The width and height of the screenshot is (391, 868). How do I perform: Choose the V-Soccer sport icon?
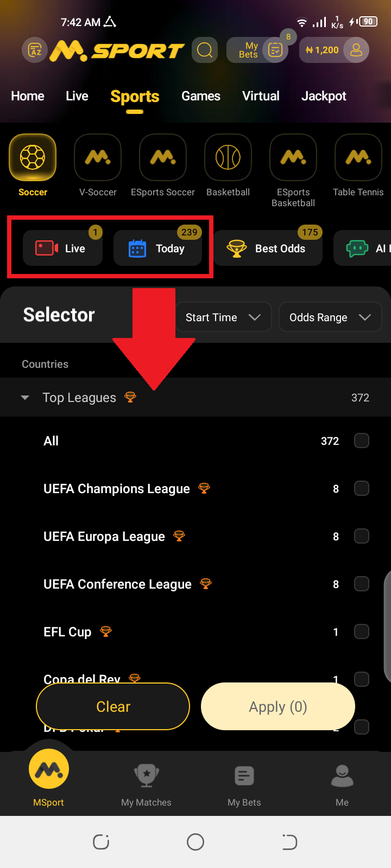coord(98,158)
